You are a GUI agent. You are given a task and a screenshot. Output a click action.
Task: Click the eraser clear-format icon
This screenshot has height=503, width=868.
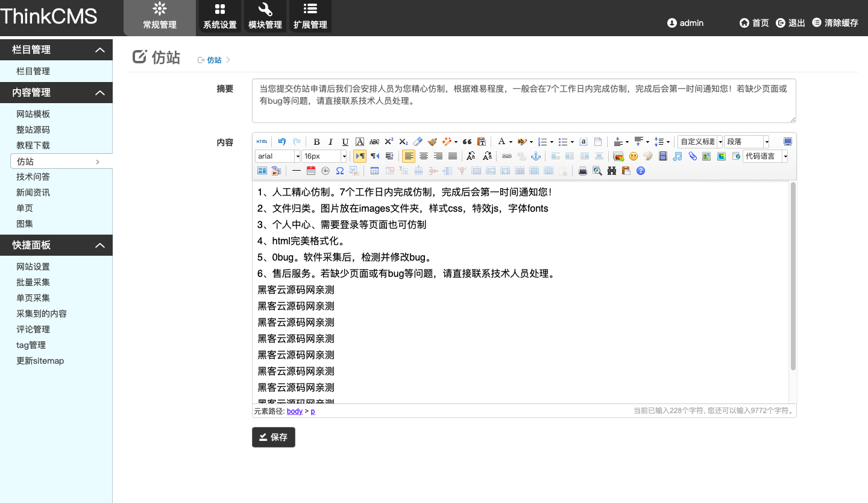click(x=418, y=142)
